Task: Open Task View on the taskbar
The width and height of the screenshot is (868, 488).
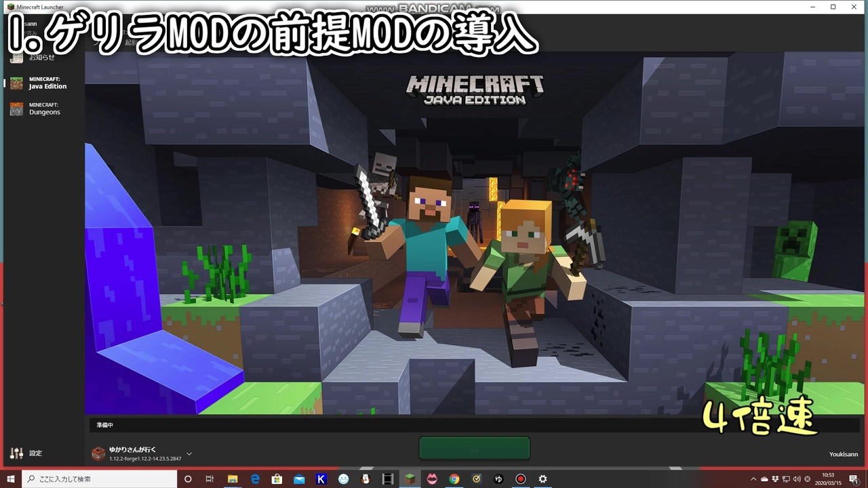Action: [x=210, y=479]
